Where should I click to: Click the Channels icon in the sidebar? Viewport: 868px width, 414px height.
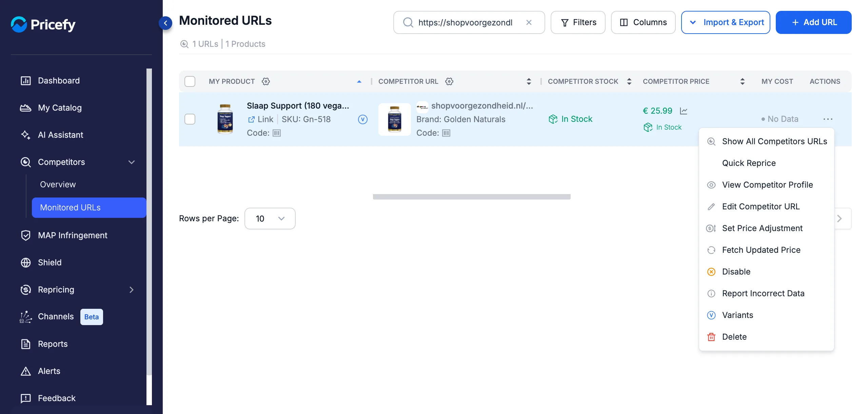pos(26,317)
